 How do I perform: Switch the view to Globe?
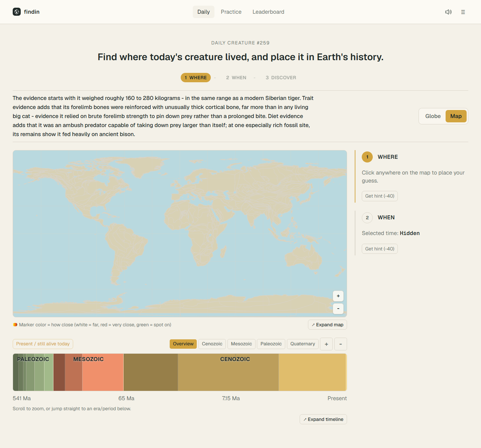(x=433, y=116)
